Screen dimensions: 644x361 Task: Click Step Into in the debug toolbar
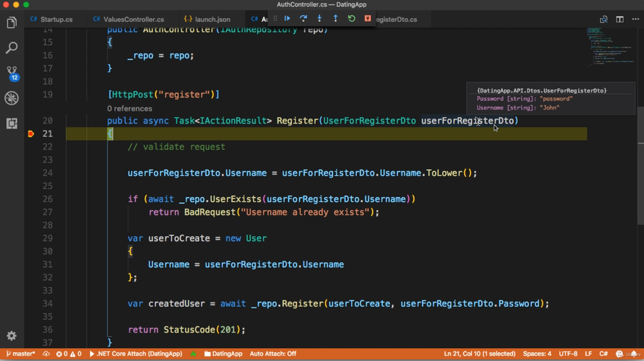click(319, 19)
